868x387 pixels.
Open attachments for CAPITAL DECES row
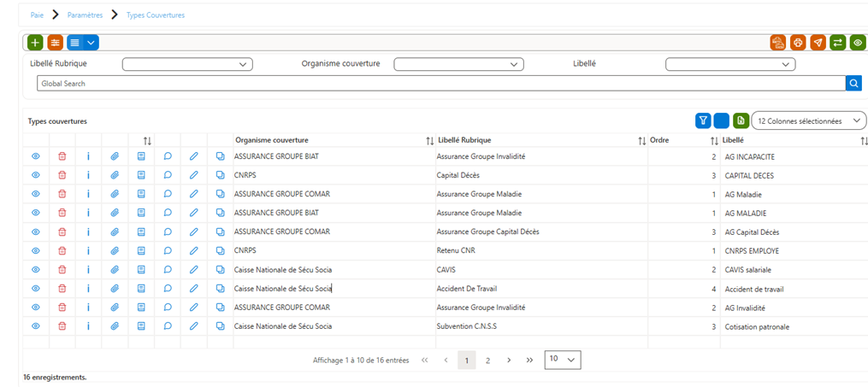coord(115,175)
